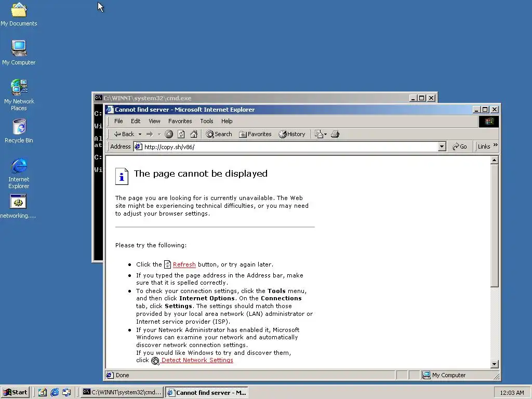The height and width of the screenshot is (399, 532).
Task: Click the My Computer zone status indicator
Action: (444, 375)
